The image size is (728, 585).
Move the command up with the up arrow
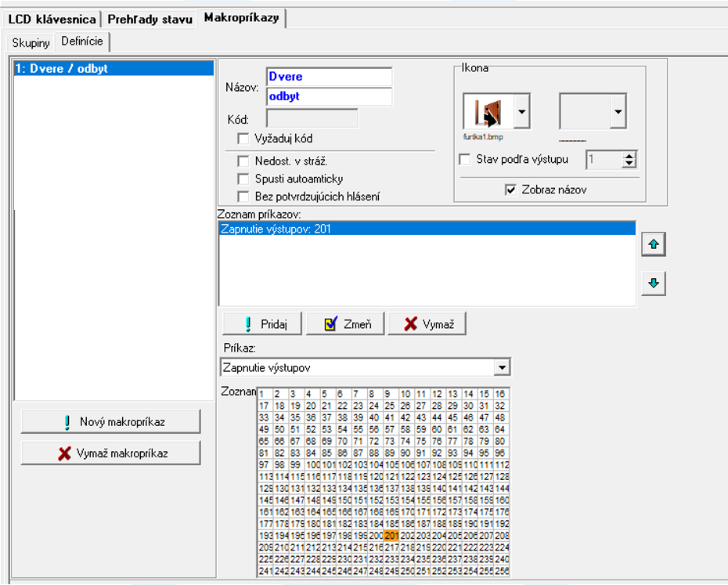point(653,245)
